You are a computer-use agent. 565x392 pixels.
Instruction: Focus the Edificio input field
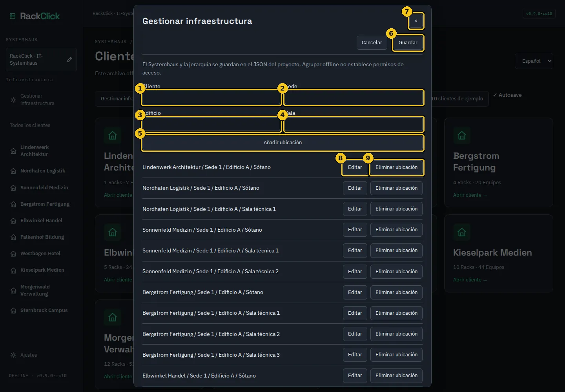[x=211, y=124]
